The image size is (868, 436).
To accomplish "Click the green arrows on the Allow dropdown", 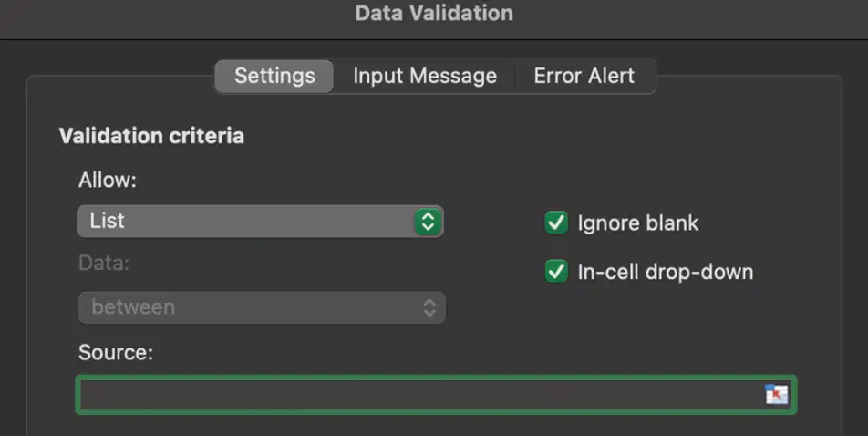I will 428,222.
